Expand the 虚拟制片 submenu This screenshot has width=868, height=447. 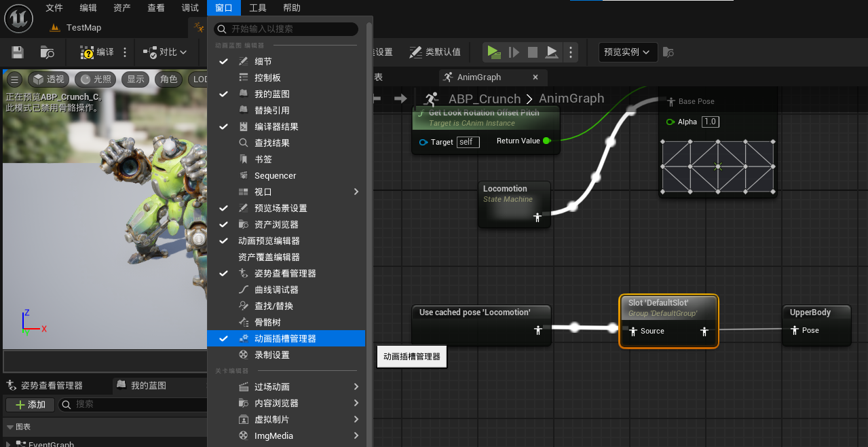coord(286,419)
